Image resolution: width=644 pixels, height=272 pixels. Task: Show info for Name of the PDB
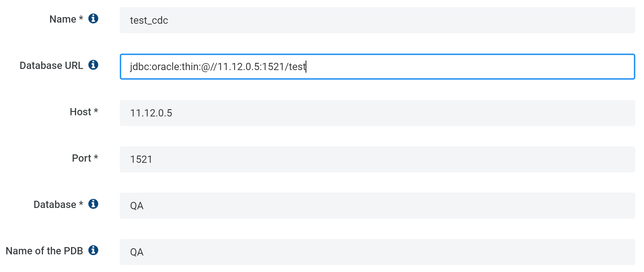point(93,250)
